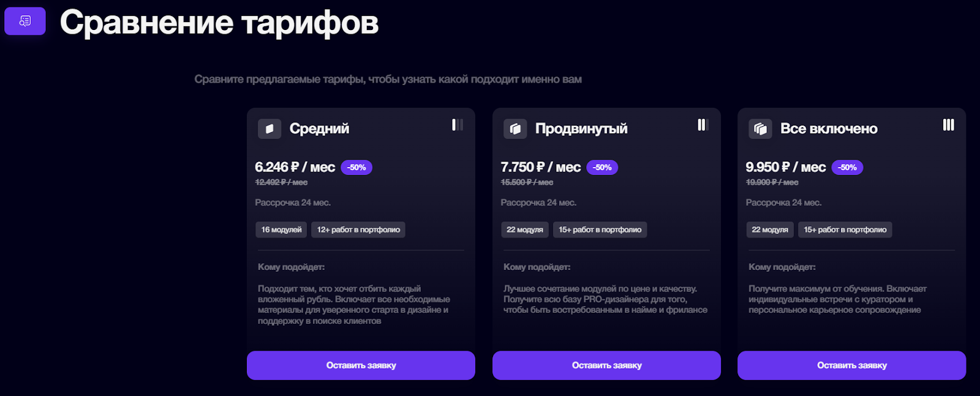Click the -50% badge next to 9.950 ₽

coord(847,167)
